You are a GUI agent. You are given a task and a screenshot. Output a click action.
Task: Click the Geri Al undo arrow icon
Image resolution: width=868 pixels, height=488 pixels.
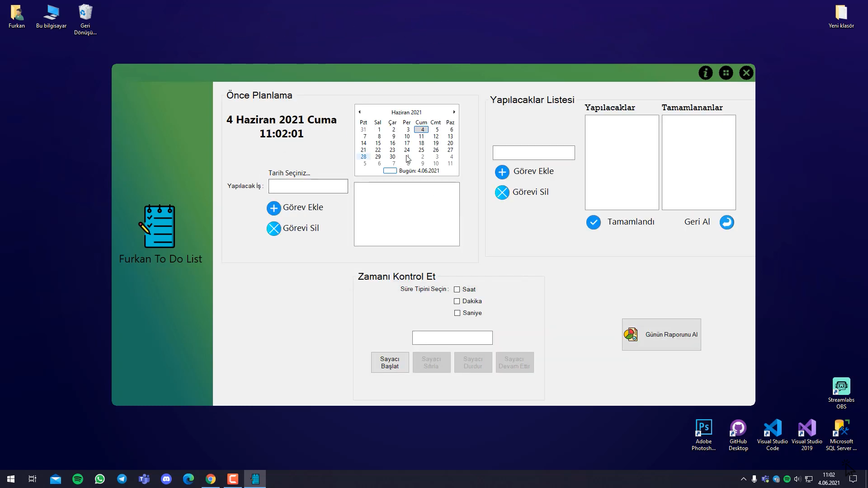coord(726,222)
